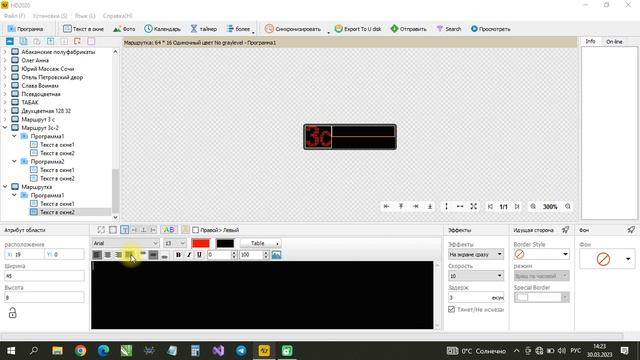Click the Отправить send button
The height and width of the screenshot is (360, 640).
[409, 29]
